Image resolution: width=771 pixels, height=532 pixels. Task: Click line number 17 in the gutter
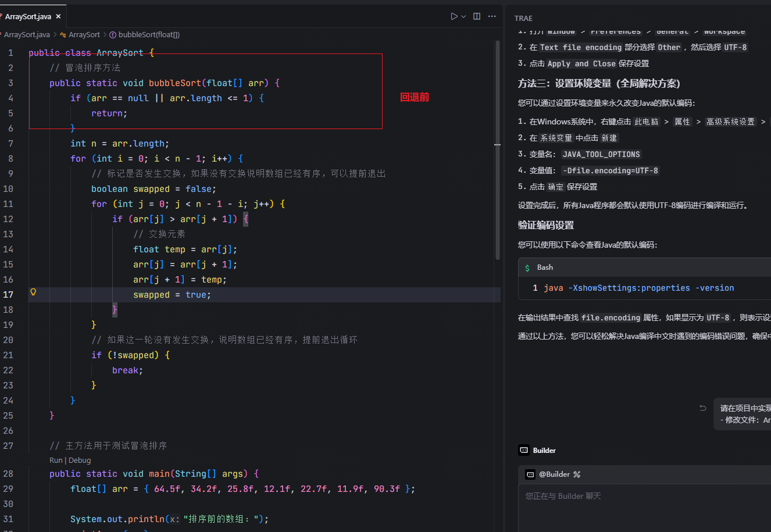point(8,295)
